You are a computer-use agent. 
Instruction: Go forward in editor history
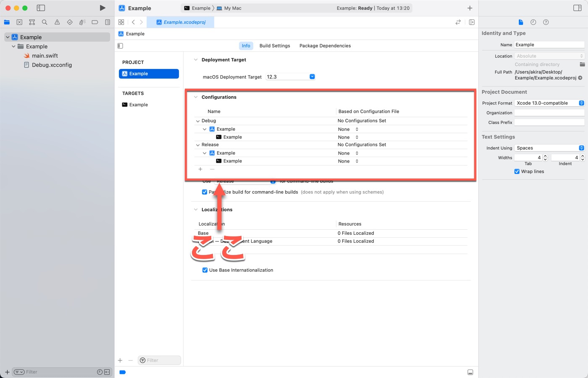141,22
